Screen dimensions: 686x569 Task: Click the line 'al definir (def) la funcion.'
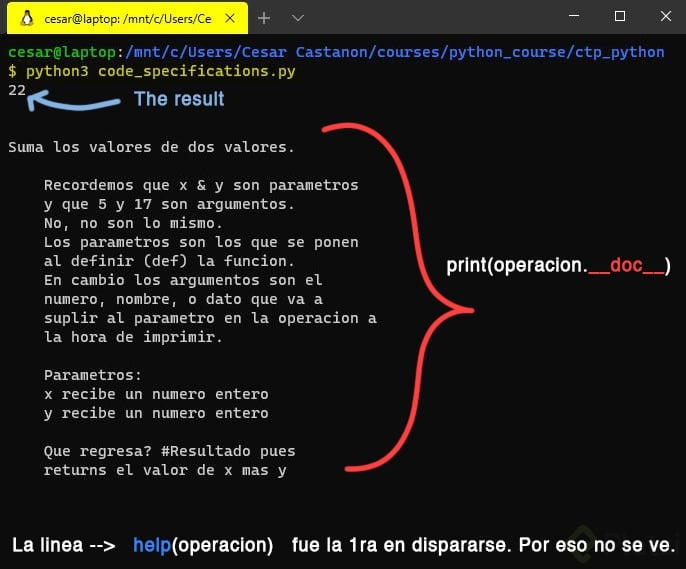169,261
